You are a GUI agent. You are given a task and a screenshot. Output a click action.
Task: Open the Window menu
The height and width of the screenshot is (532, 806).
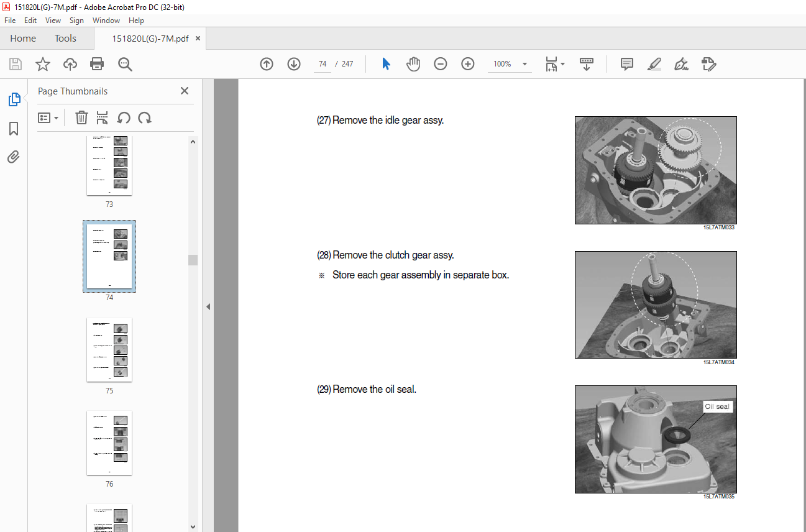coord(106,21)
